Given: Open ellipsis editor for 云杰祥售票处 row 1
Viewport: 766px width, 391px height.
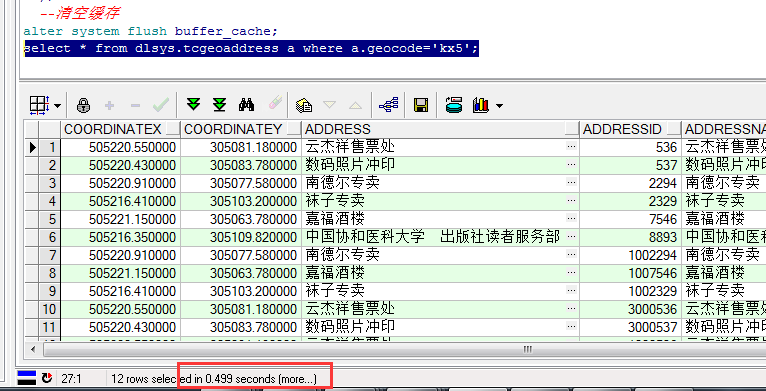Looking at the screenshot, I should point(571,147).
